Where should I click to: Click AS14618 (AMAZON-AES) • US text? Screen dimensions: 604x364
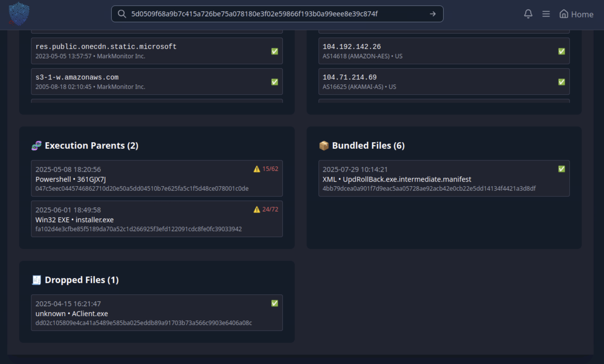click(x=362, y=56)
